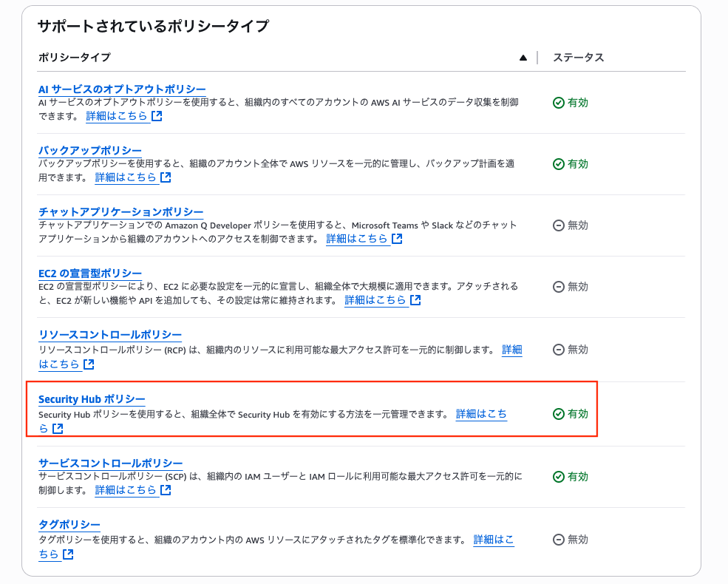Click the external link icon in resource control policy row
Viewport: 728px width, 584px height.
pyautogui.click(x=89, y=364)
